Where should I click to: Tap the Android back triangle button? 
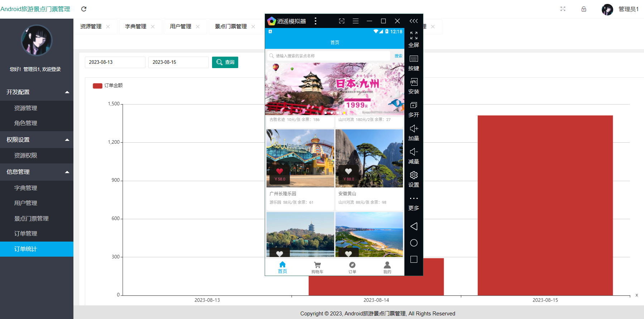(414, 226)
